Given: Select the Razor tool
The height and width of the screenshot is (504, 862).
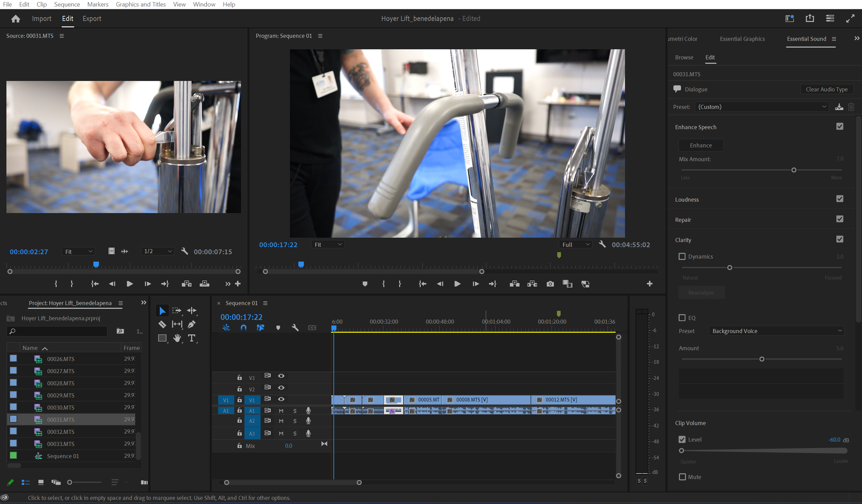Looking at the screenshot, I should tap(162, 324).
